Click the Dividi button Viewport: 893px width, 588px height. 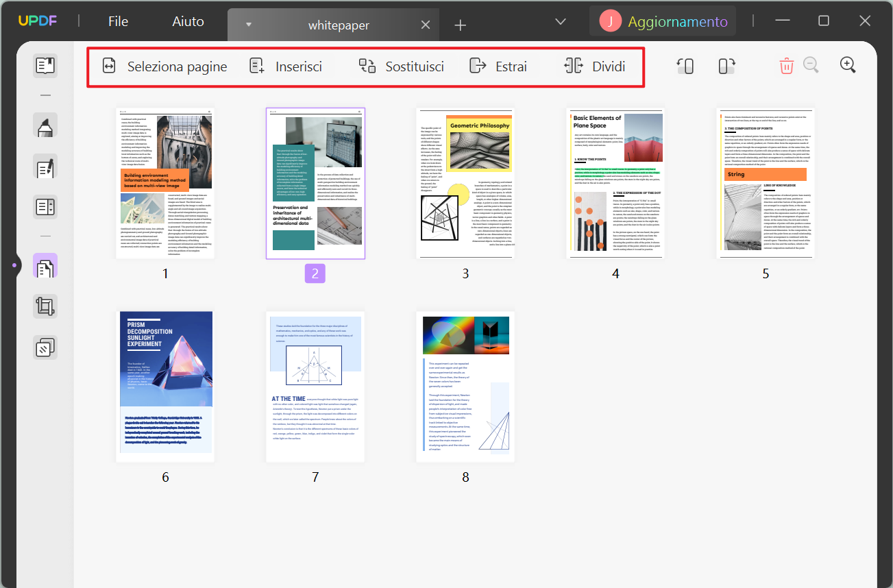tap(594, 66)
